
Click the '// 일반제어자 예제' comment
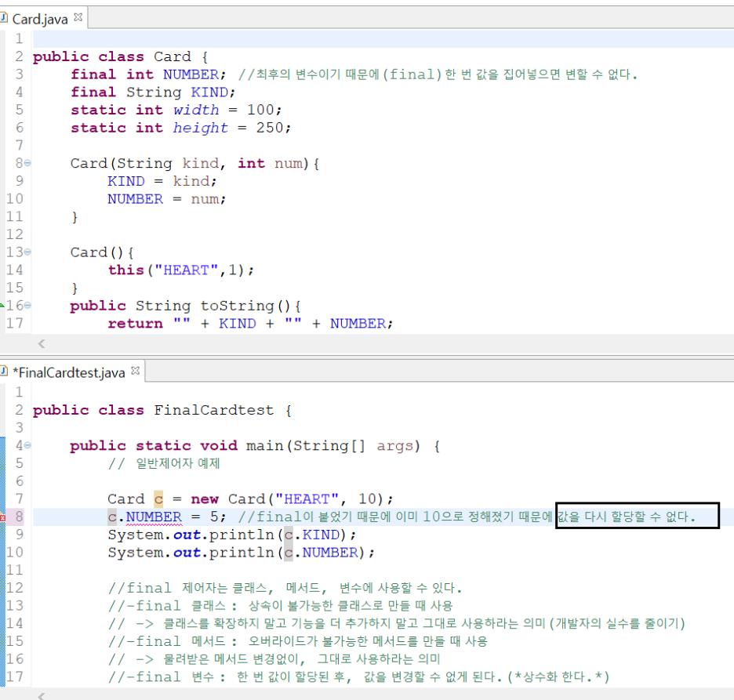pyautogui.click(x=164, y=464)
